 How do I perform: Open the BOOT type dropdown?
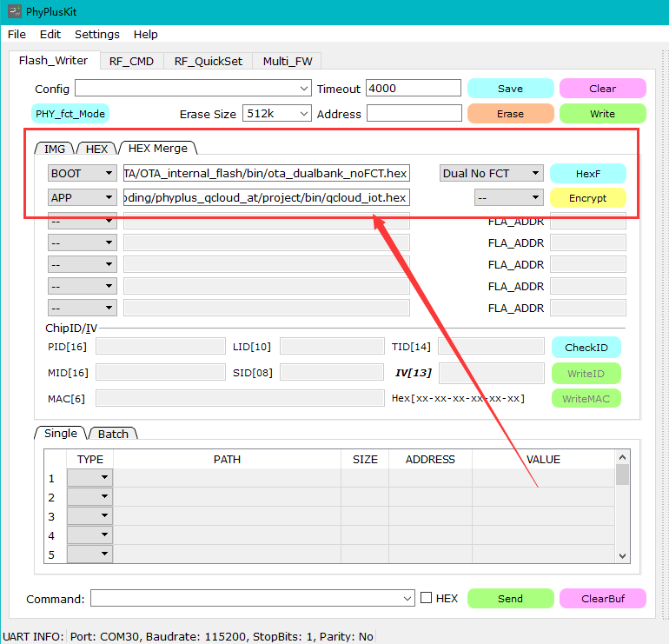pyautogui.click(x=83, y=173)
